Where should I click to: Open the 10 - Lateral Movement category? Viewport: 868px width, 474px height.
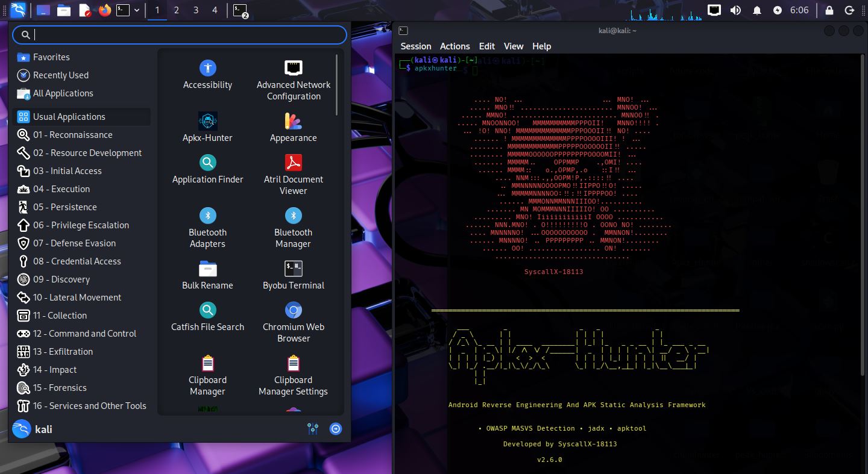[82, 298]
